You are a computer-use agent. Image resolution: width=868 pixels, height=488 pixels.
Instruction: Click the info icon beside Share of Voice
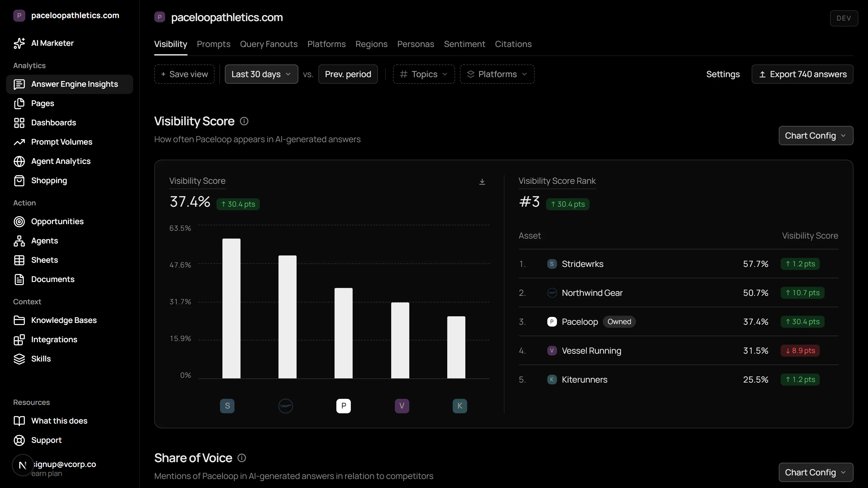coord(242,458)
